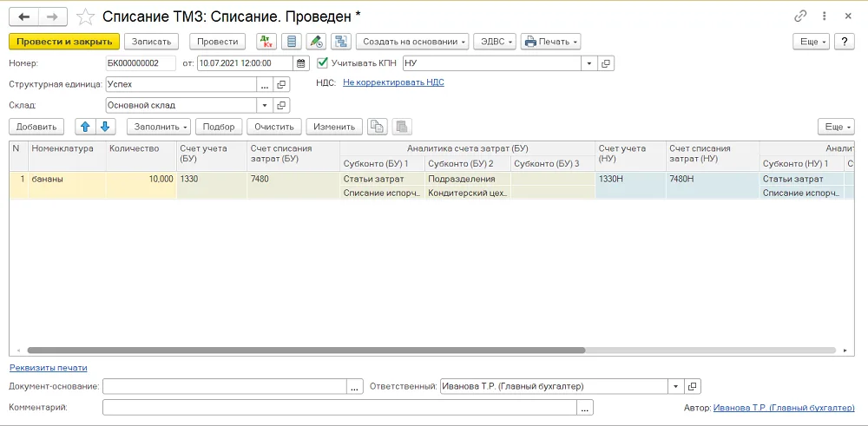Move row down with blue arrow
The image size is (868, 426).
click(x=105, y=127)
